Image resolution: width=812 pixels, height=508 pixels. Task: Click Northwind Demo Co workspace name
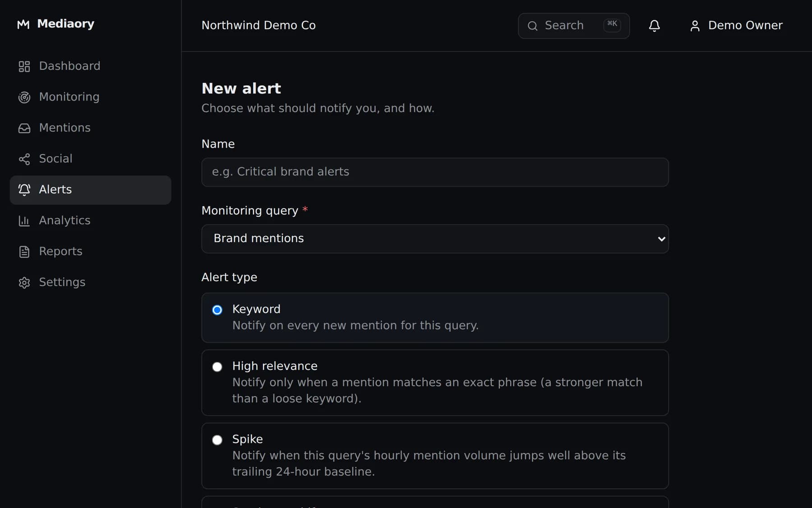(x=258, y=26)
